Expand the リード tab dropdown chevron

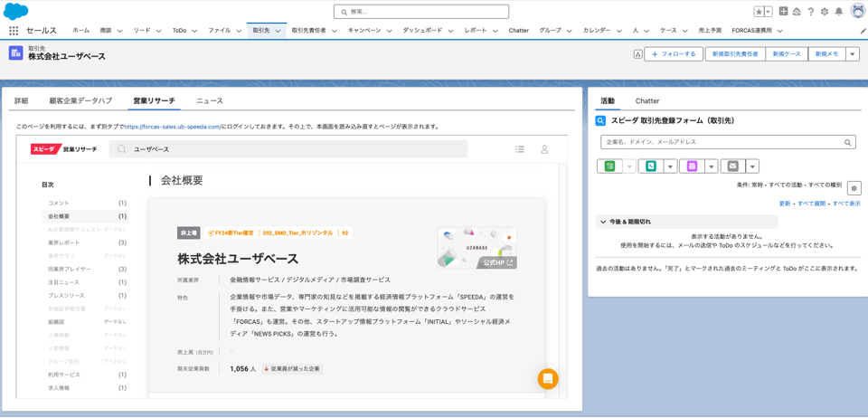click(158, 31)
